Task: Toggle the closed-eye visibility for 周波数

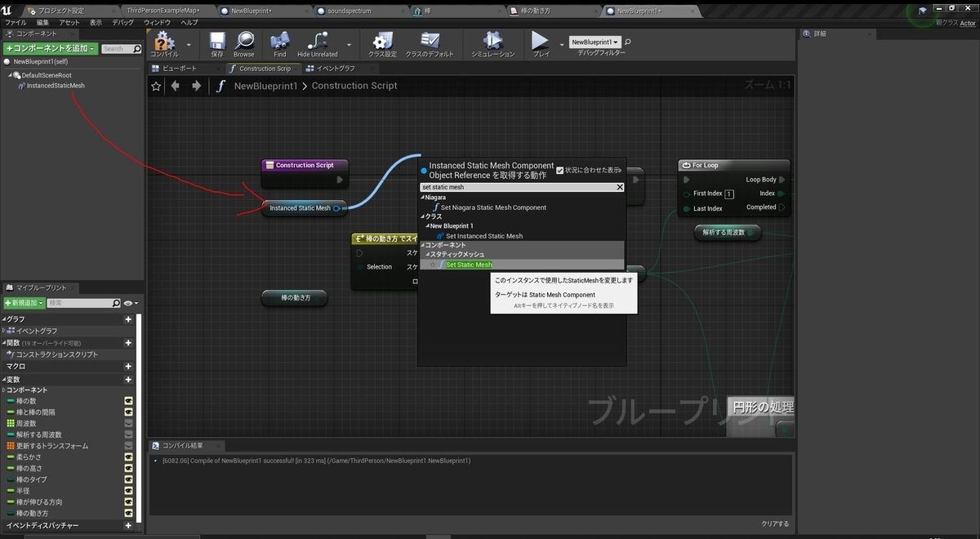Action: point(128,424)
